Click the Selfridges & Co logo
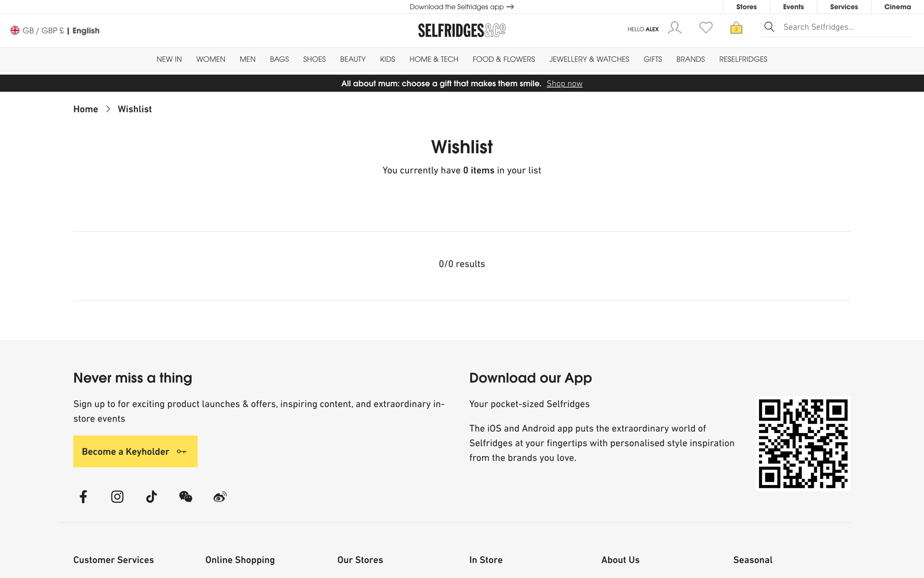This screenshot has width=924, height=578. [x=462, y=30]
